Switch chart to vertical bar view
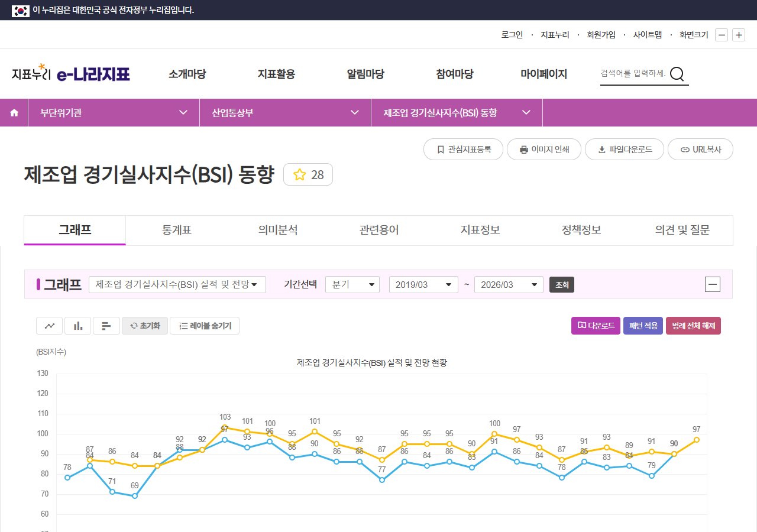Viewport: 757px width, 532px height. [x=78, y=326]
